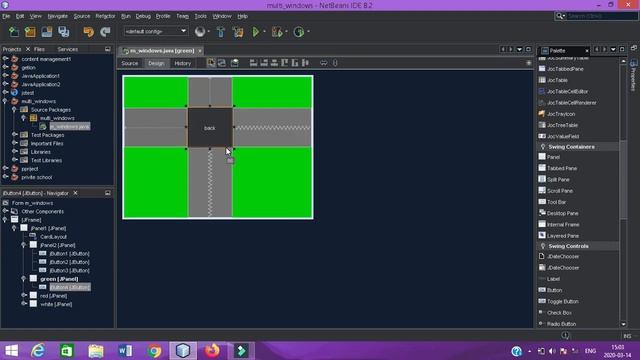Click the Debug Project icon
Screen dimensions: 640x360
(x=277, y=32)
